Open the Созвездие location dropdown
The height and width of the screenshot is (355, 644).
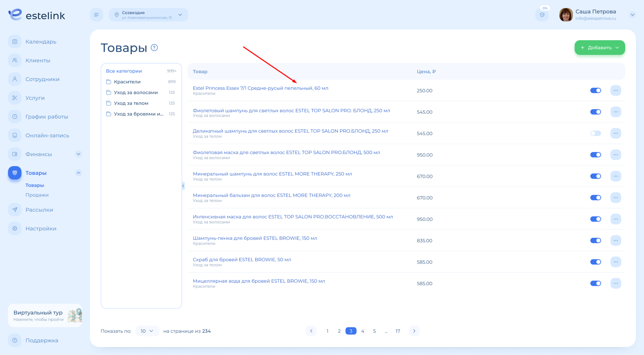pyautogui.click(x=148, y=15)
